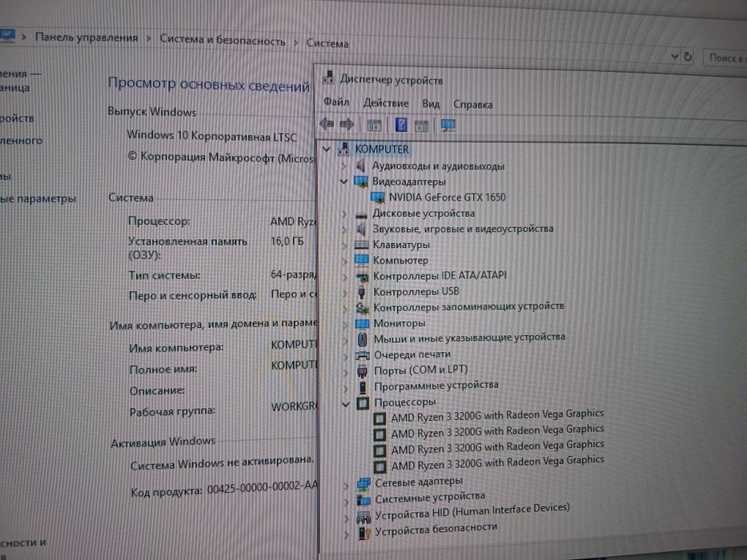Image resolution: width=747 pixels, height=560 pixels.
Task: Click the ые параметры link in System window sidebar
Action: pos(38,198)
